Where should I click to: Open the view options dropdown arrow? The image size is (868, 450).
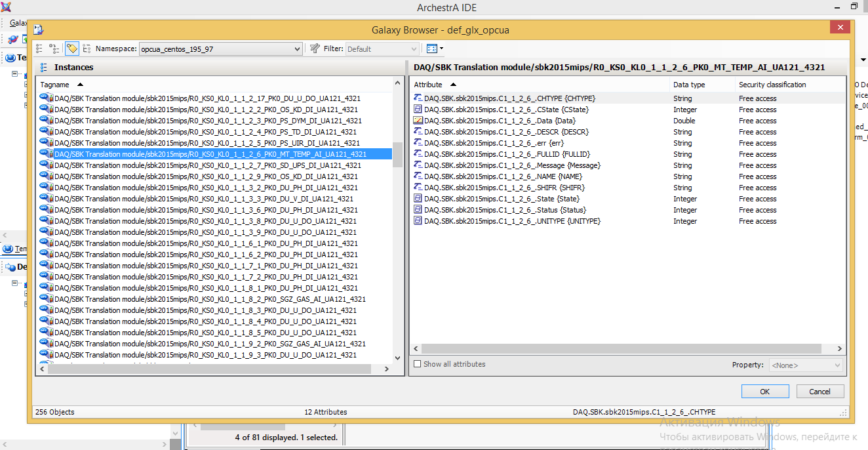pyautogui.click(x=442, y=49)
